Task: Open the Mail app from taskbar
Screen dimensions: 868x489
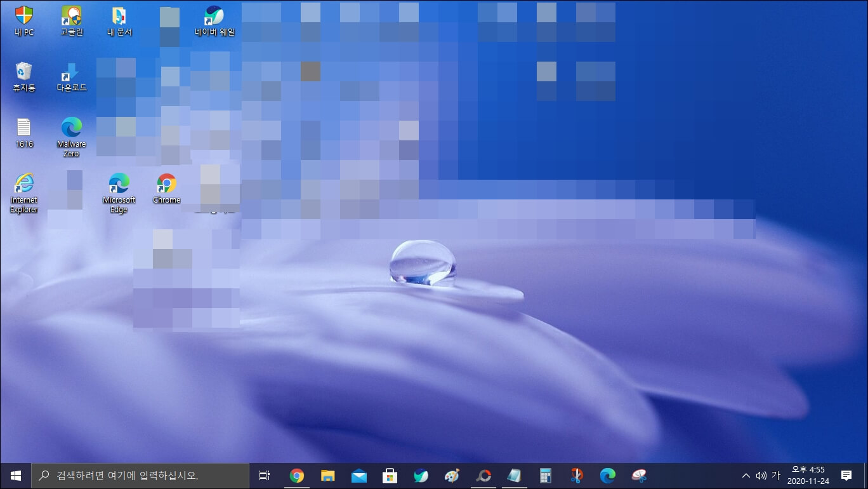Action: [358, 476]
